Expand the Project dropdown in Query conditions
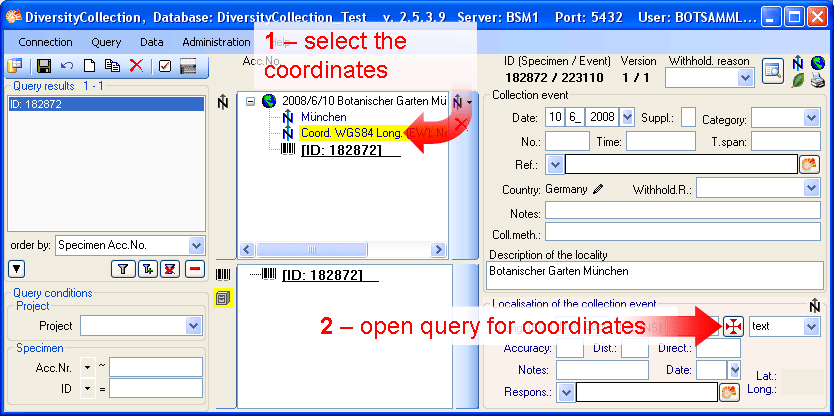Viewport: 834px width, 416px height. pyautogui.click(x=193, y=326)
